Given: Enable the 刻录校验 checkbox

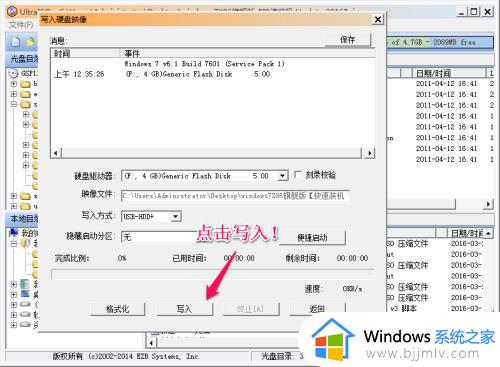Looking at the screenshot, I should 298,175.
